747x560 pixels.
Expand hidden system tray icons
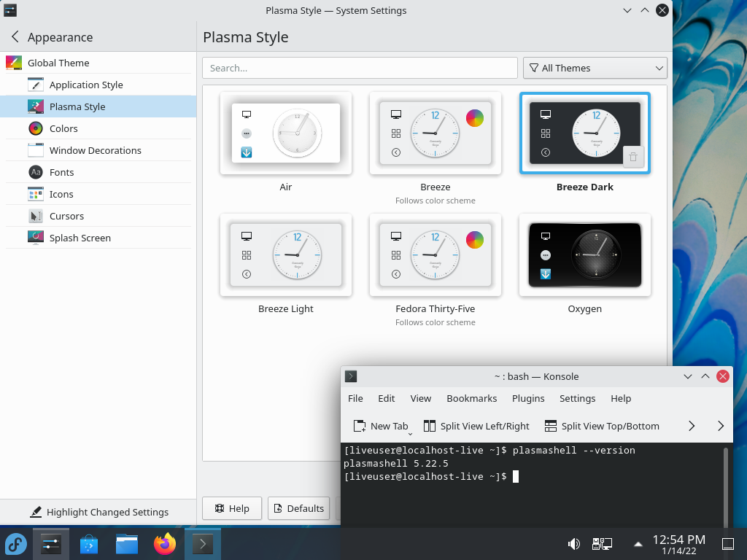(638, 544)
